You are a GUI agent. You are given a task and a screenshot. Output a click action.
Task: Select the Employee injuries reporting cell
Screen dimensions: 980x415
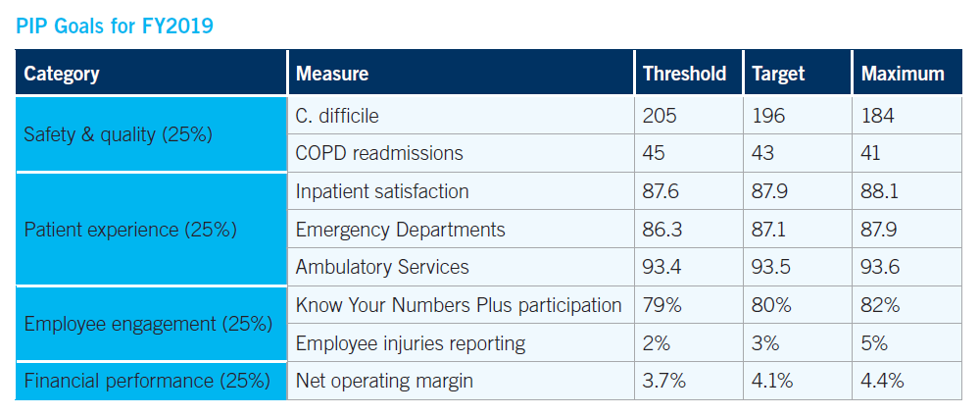pos(411,343)
